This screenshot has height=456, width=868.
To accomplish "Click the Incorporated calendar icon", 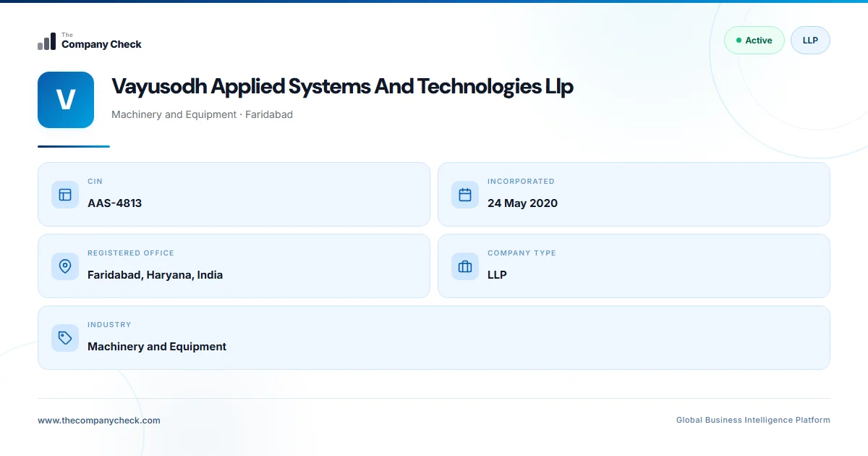I will [465, 195].
